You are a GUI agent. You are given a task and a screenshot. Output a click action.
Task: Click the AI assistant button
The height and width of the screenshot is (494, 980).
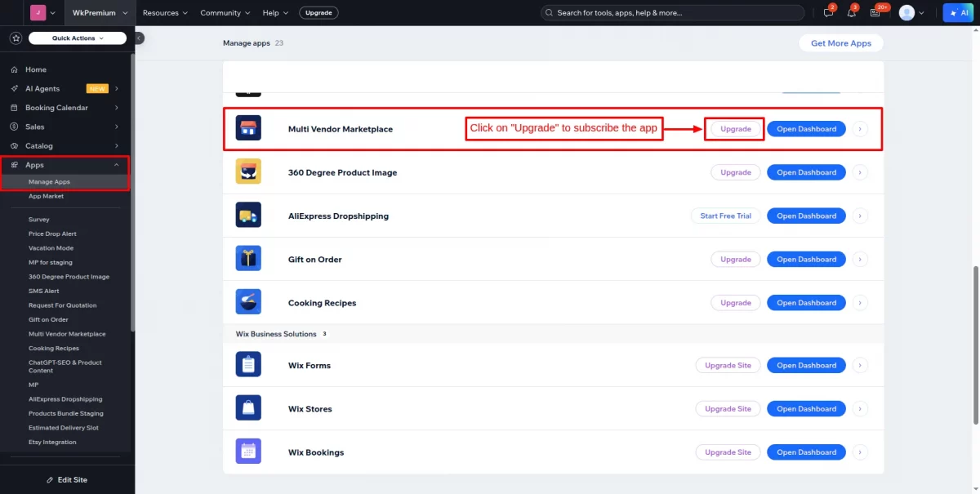coord(956,13)
